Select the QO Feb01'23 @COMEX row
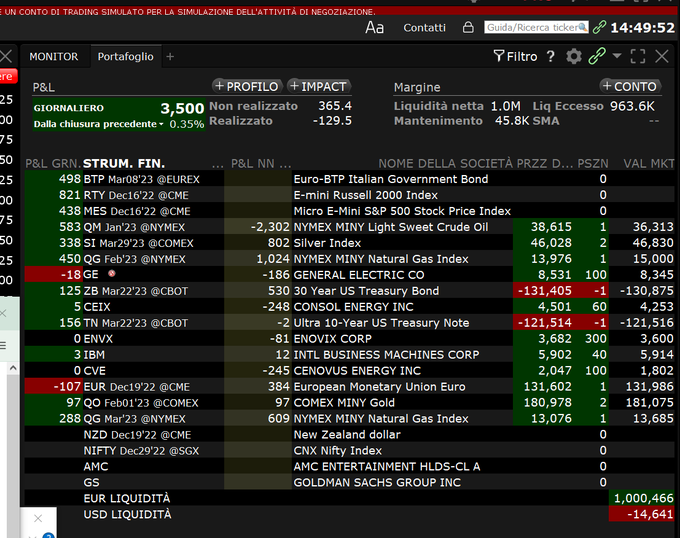The width and height of the screenshot is (680, 538). click(350, 403)
